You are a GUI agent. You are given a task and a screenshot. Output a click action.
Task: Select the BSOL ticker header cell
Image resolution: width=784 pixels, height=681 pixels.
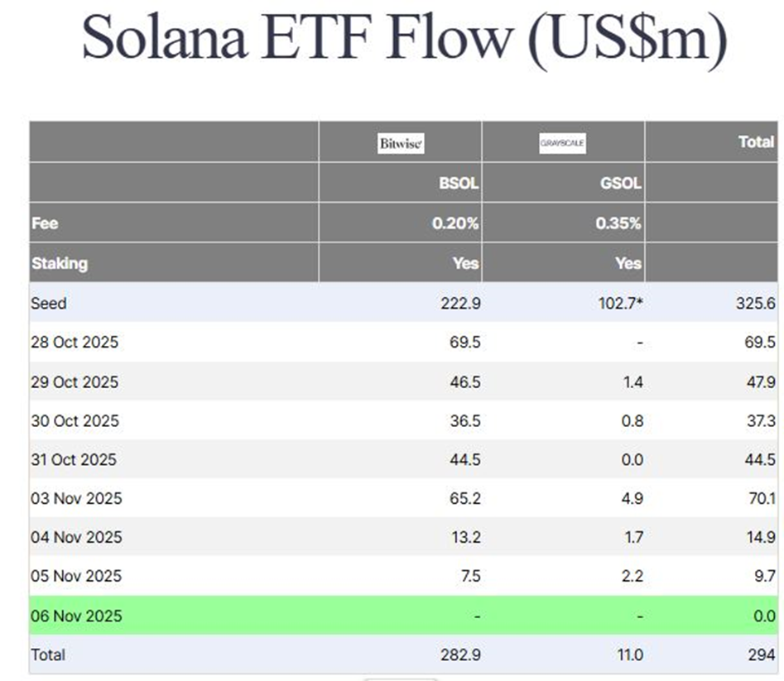pos(459,183)
